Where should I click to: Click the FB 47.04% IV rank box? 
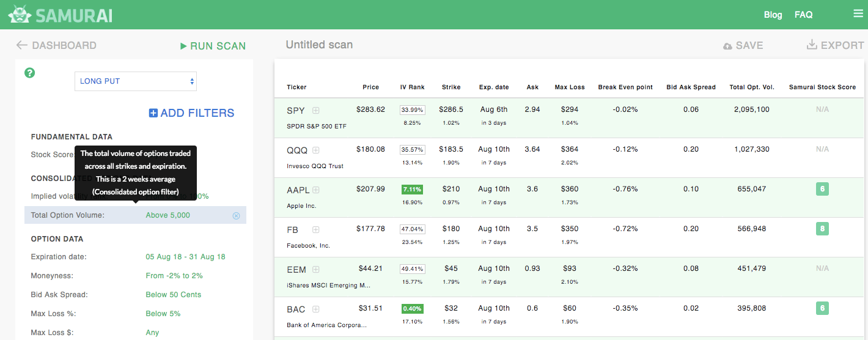(412, 229)
